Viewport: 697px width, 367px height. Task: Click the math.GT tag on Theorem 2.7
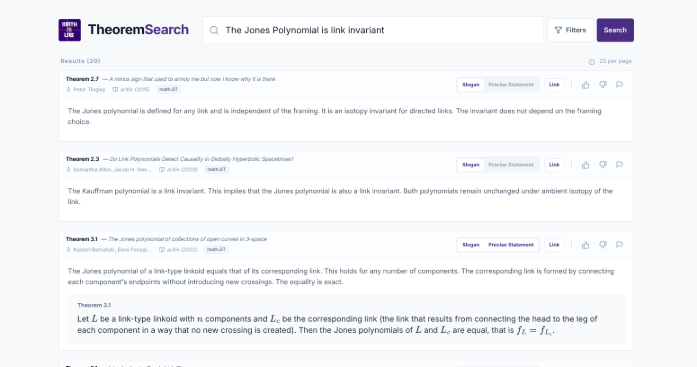[x=168, y=89]
